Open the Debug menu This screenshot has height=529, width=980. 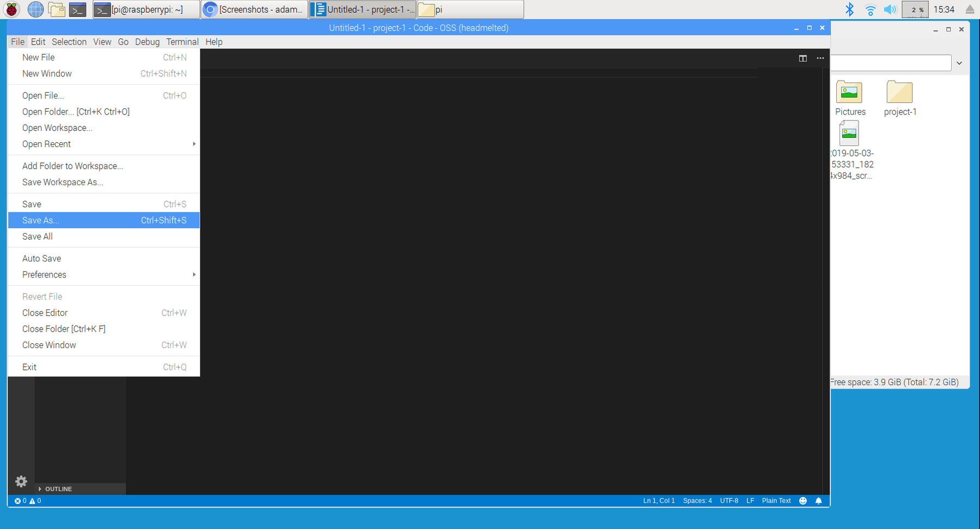click(x=147, y=41)
